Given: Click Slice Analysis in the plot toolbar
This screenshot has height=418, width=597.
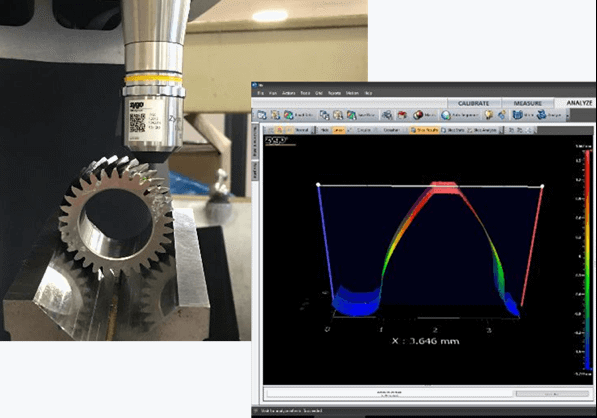Looking at the screenshot, I should click(482, 130).
